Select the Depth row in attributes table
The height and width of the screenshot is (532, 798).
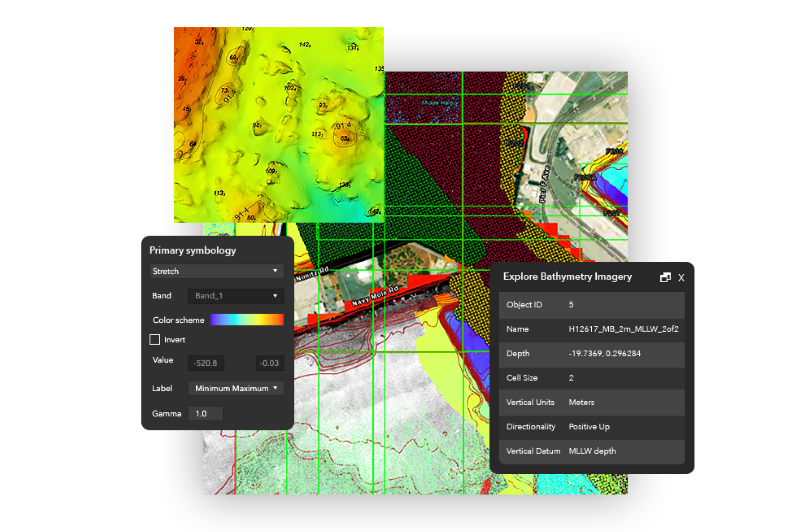[x=592, y=354]
